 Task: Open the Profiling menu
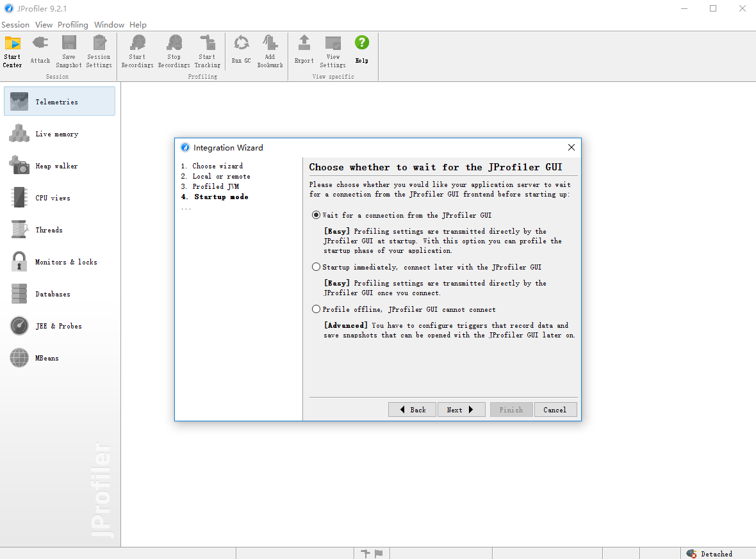point(73,24)
